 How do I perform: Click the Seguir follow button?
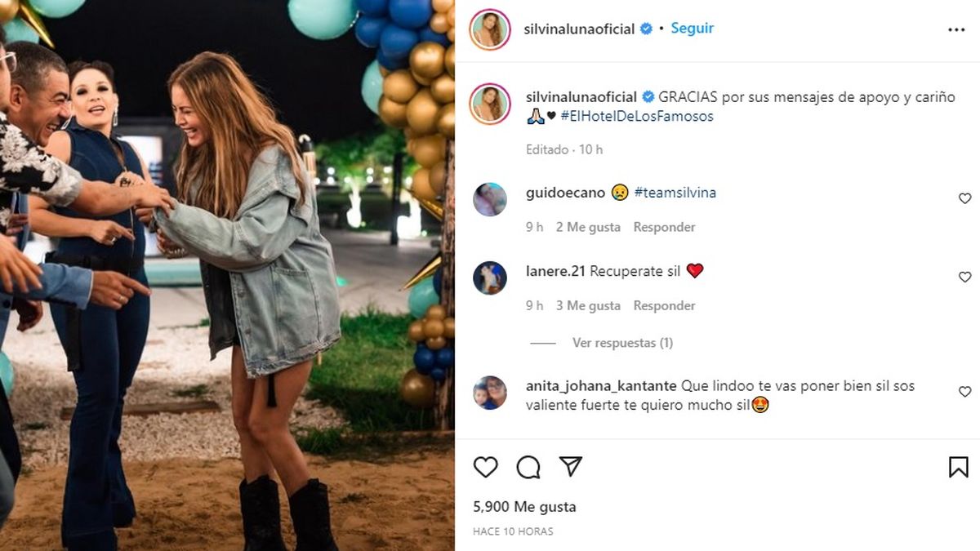[693, 28]
